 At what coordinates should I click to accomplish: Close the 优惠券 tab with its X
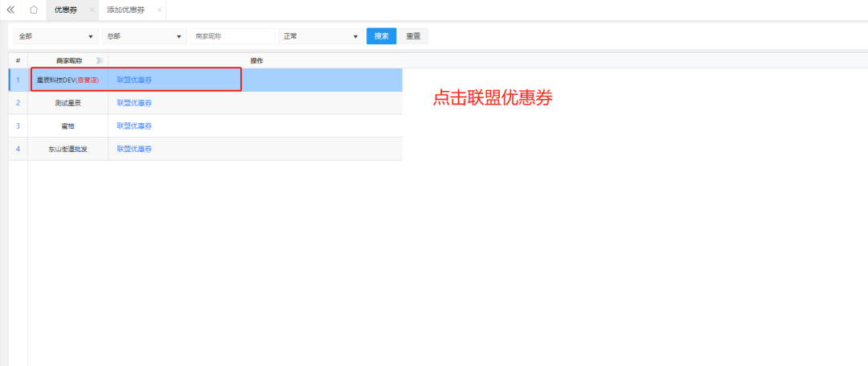[x=92, y=10]
